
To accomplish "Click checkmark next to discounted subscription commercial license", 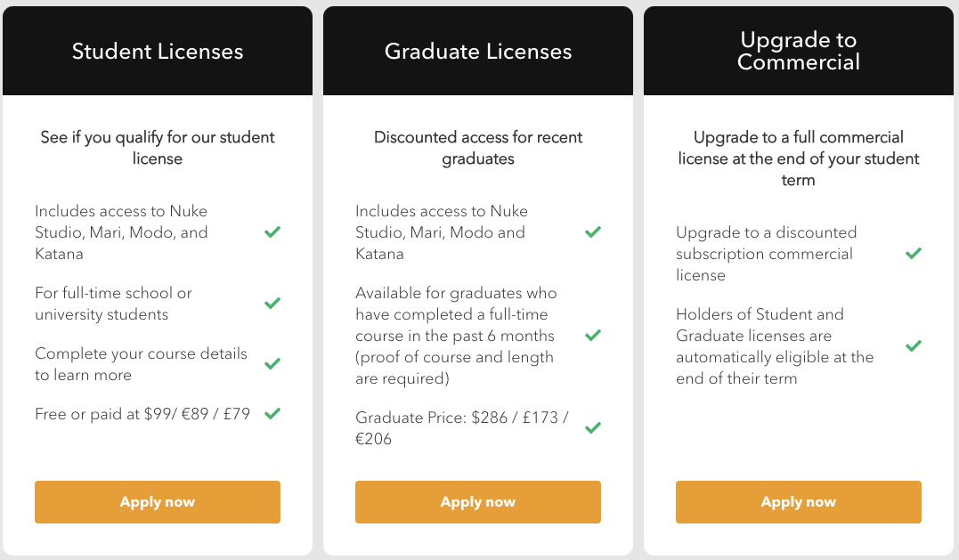I will [913, 253].
